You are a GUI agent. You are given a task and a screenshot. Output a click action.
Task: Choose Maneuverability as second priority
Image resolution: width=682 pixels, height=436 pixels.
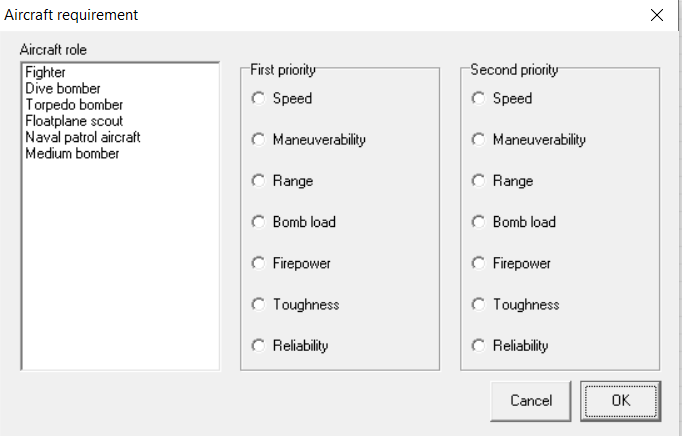(479, 140)
